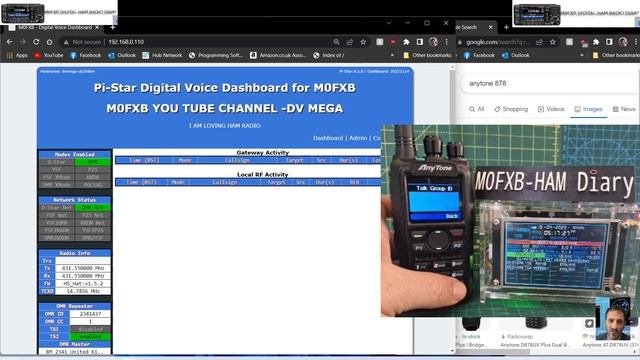The height and width of the screenshot is (360, 640).
Task: Open Other bookmarks folder in Pi-Star window
Action: 427,55
